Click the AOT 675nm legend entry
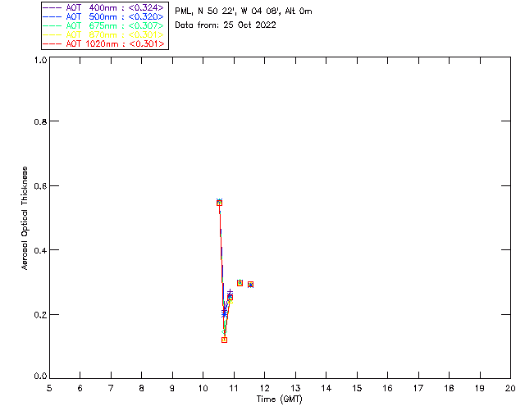The height and width of the screenshot is (420, 525). tap(103, 25)
